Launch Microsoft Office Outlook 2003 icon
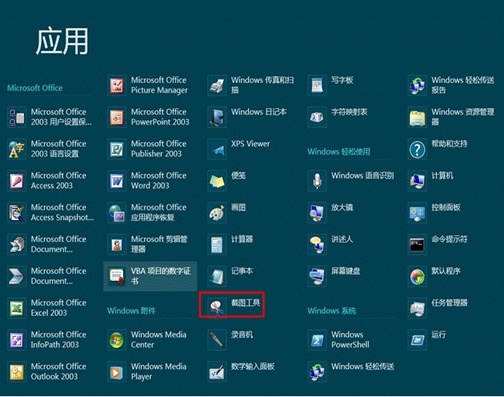Viewport: 504px width, 397px height. point(17,372)
